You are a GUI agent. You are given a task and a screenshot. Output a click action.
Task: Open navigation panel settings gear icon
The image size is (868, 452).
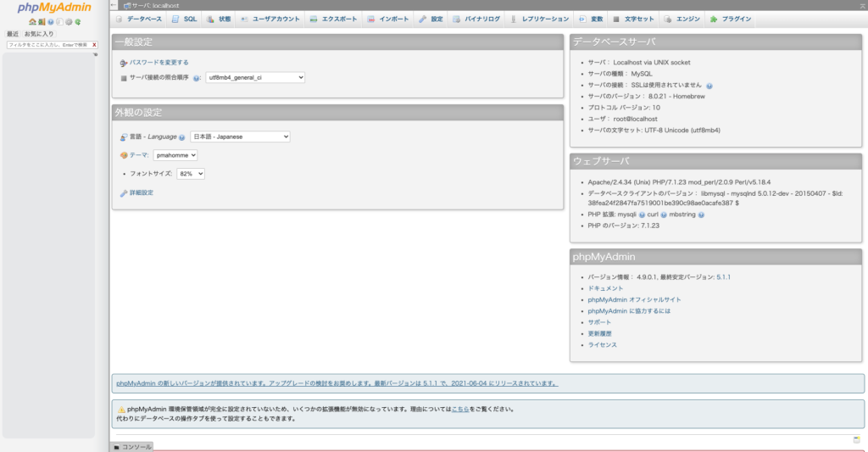tap(69, 22)
